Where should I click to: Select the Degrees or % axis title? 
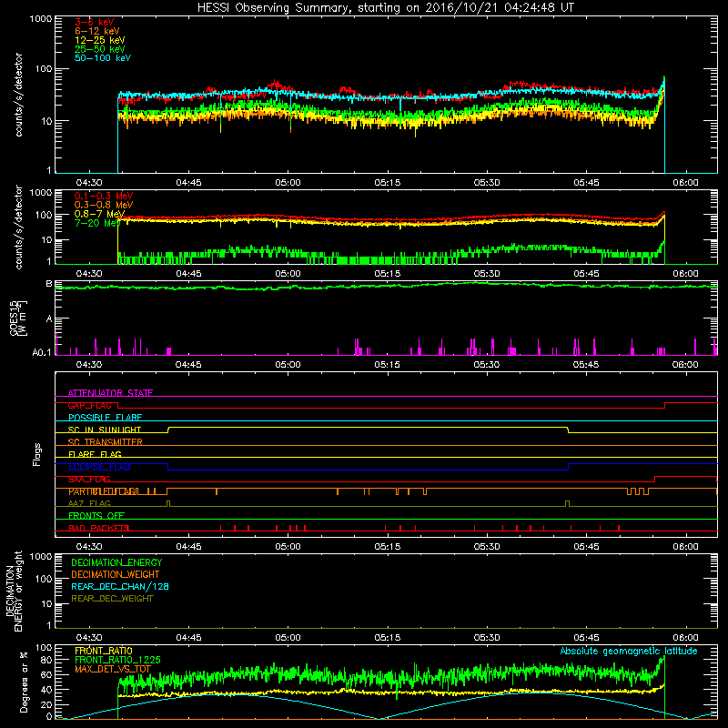[24, 682]
